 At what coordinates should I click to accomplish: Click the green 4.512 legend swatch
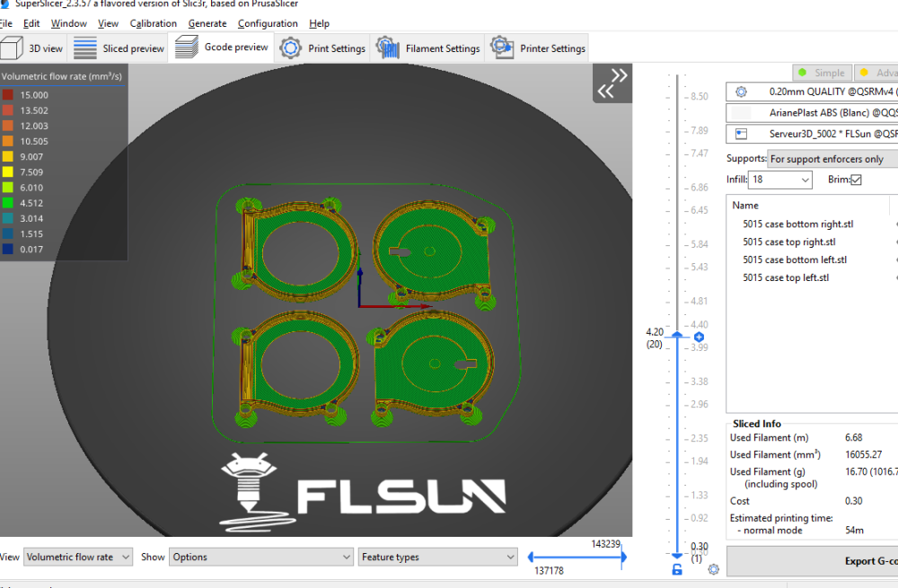tap(7, 203)
